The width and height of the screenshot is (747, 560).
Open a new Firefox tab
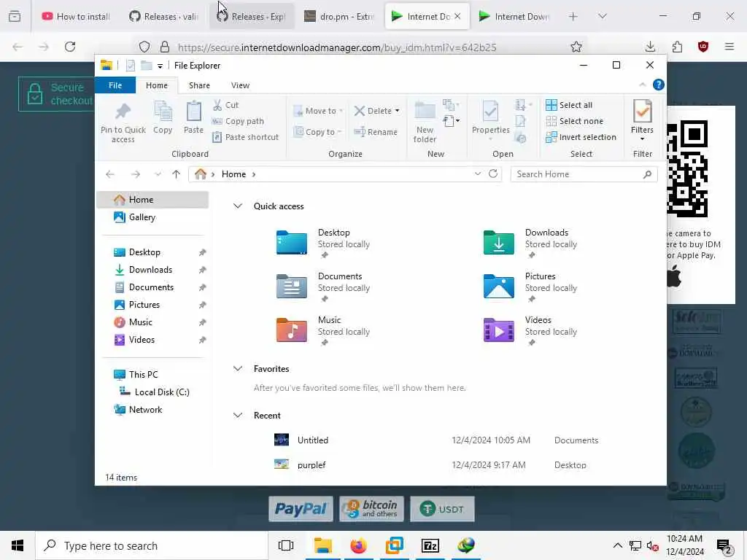coord(573,17)
